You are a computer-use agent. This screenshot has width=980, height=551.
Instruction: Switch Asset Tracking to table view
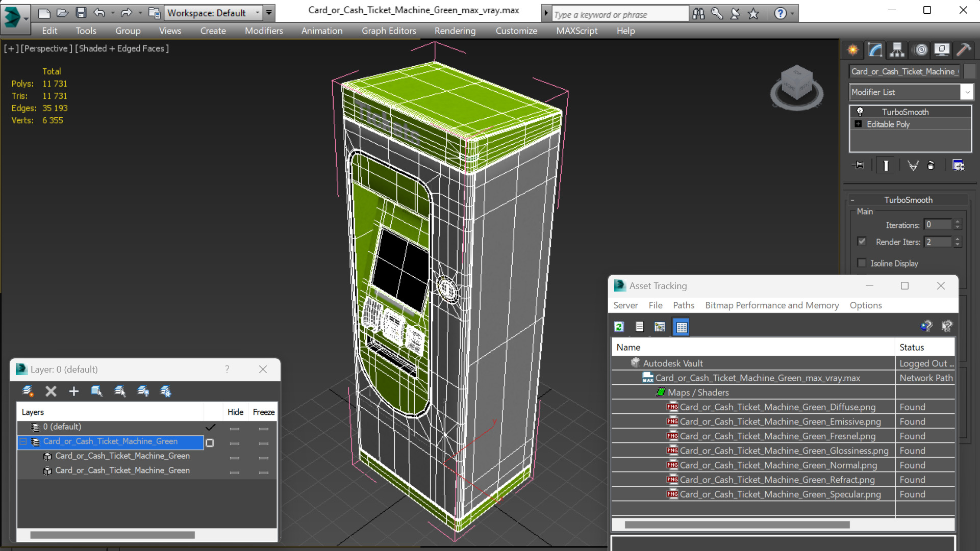tap(681, 327)
